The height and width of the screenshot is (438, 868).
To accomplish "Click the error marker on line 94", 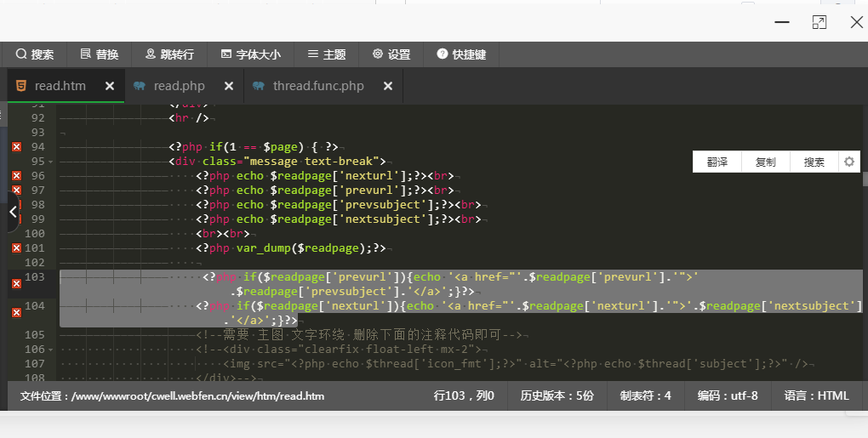I will click(x=16, y=147).
